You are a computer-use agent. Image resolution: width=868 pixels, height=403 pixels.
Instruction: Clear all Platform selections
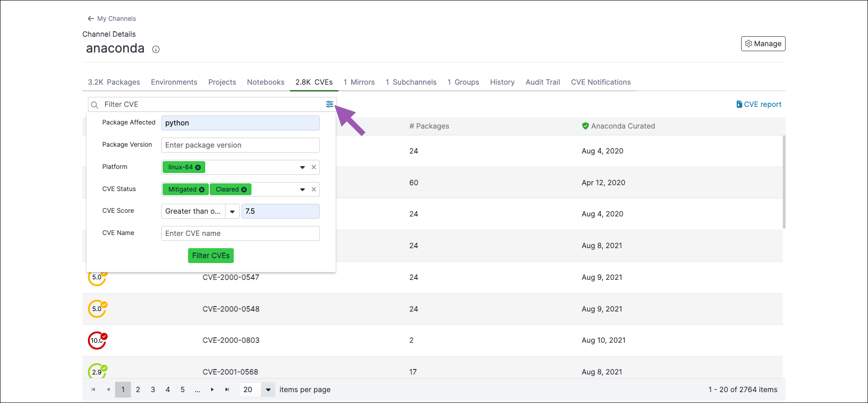[x=313, y=167]
